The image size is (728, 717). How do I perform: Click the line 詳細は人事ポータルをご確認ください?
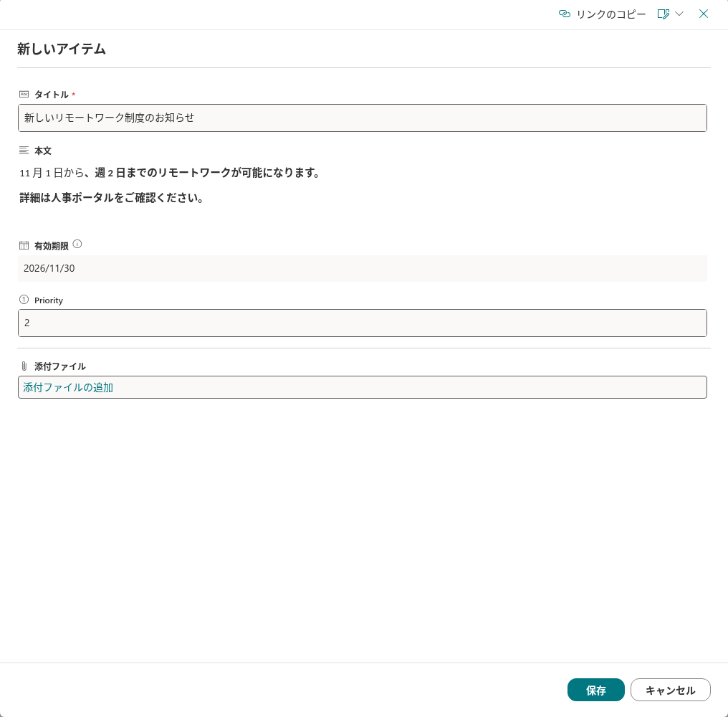[112, 198]
